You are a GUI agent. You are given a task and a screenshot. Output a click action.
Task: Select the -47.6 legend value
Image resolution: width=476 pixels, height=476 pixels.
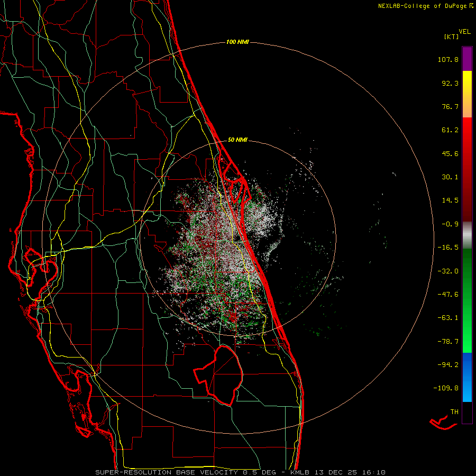pyautogui.click(x=448, y=295)
